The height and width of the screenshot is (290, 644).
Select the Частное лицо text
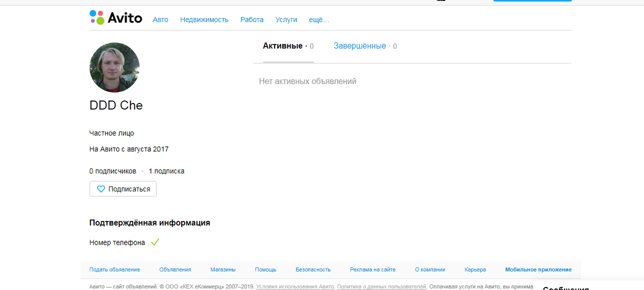tap(112, 133)
